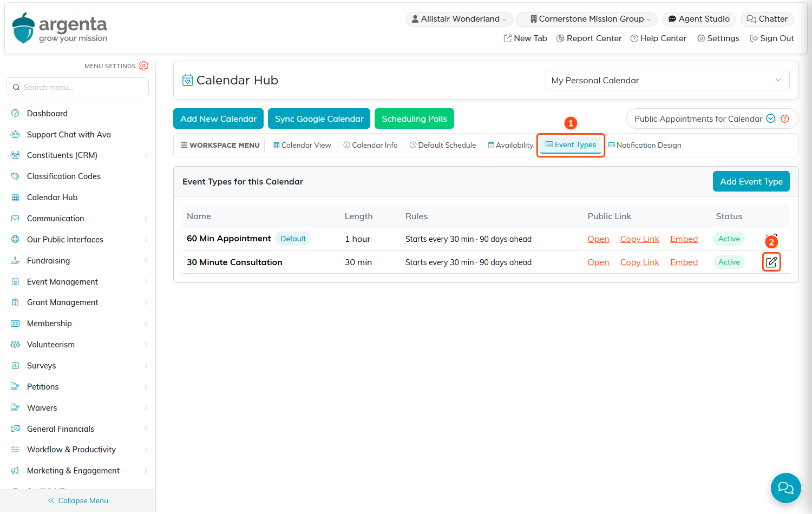Click the General Financials money icon
This screenshot has height=514, width=812.
[x=15, y=429]
